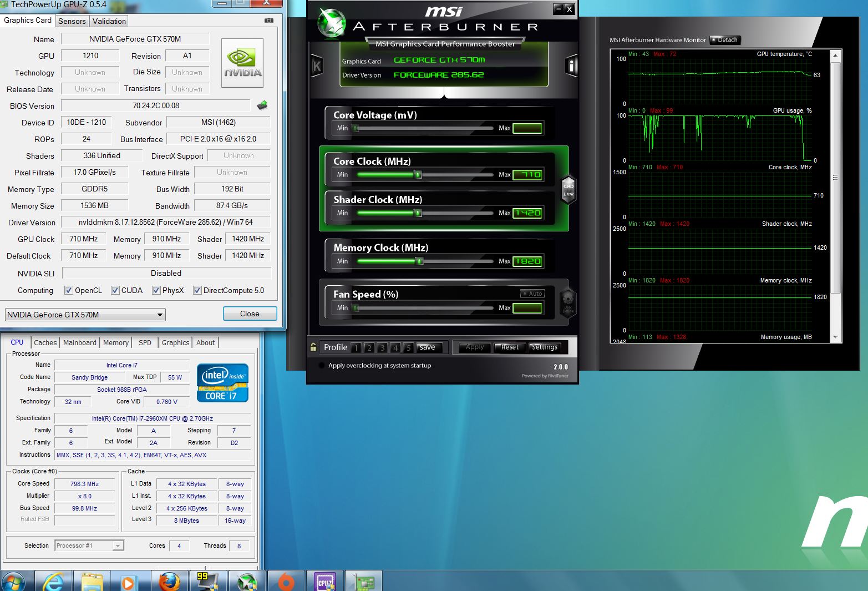Open the Memory tab in CPU-Z

click(x=116, y=343)
